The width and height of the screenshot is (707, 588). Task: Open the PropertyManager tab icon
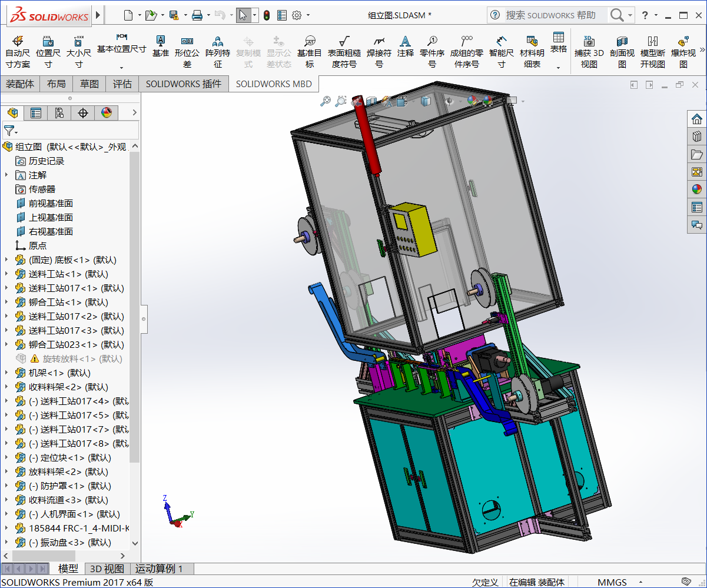pos(36,112)
